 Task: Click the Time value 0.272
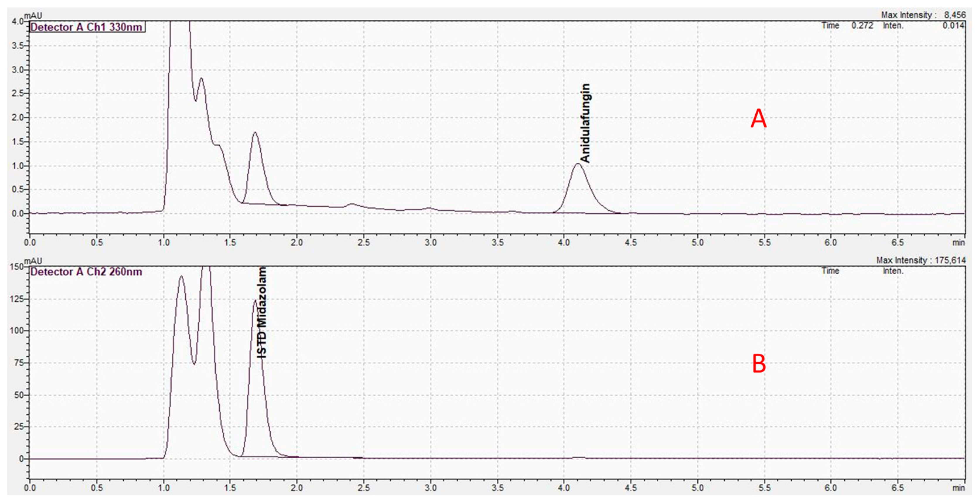[862, 25]
